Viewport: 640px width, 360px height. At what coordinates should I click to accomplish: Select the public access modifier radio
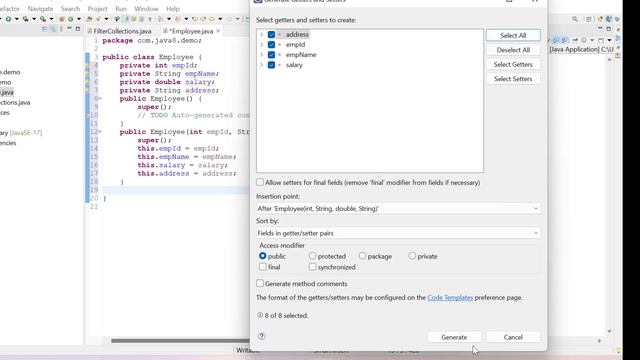point(262,256)
